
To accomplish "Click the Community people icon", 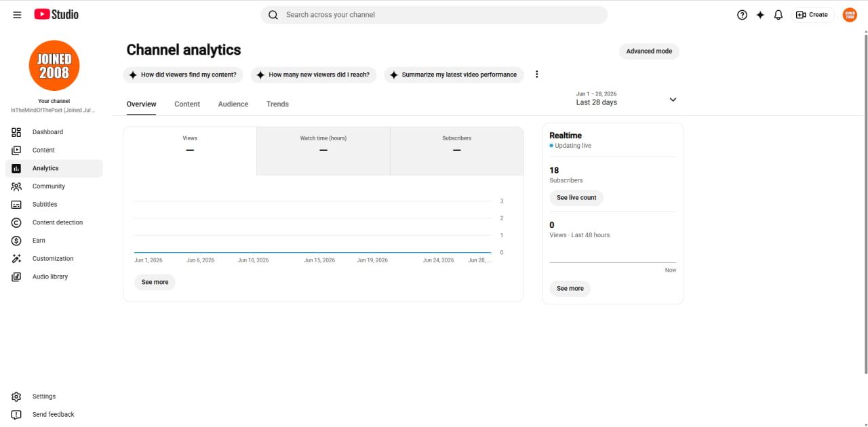I will (x=16, y=186).
